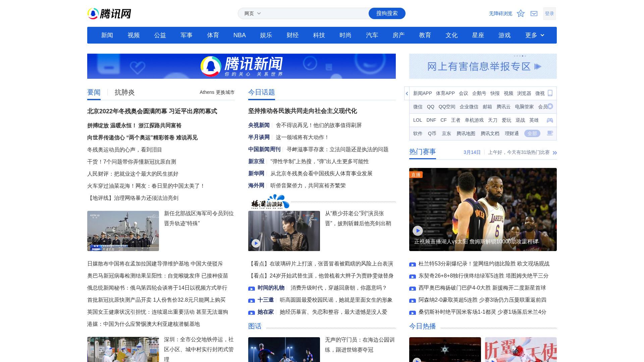This screenshot has width=644, height=362.
Task: Open the 无障碍浏览 link
Action: click(x=500, y=13)
